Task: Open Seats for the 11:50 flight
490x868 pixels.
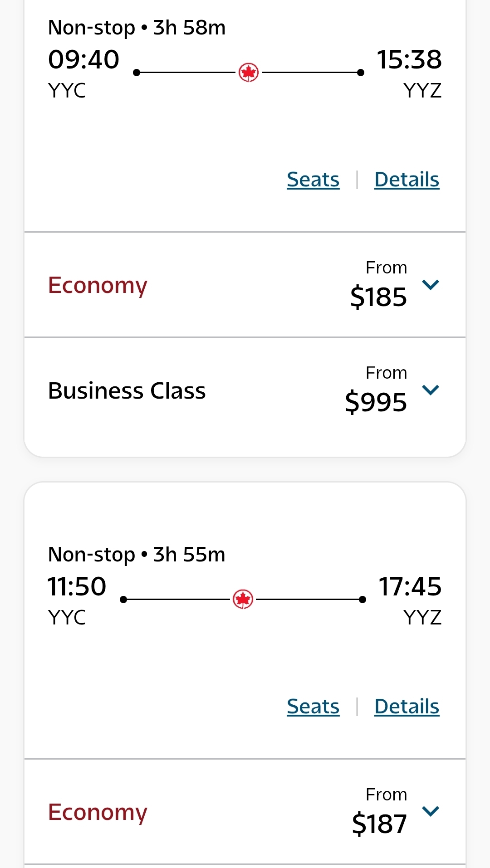Action: pos(313,707)
